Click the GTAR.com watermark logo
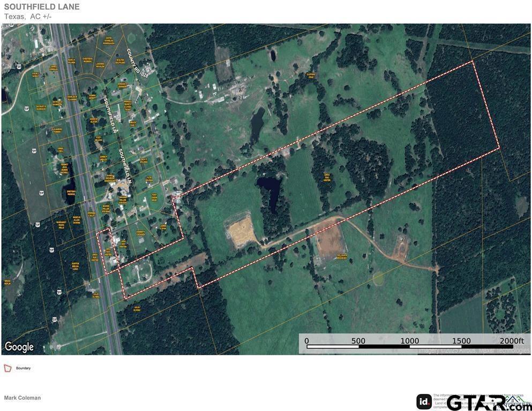This screenshot has height=411, width=532. pos(489,402)
